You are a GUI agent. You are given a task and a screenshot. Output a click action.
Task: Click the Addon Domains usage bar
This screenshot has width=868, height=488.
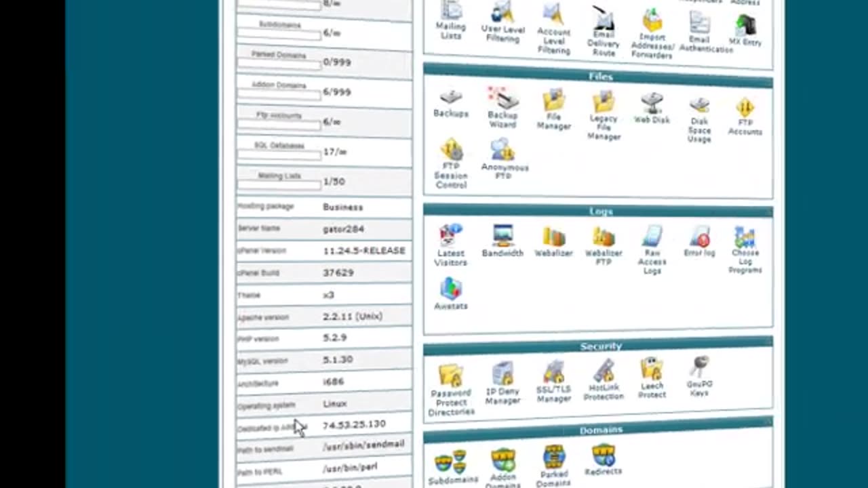click(x=279, y=96)
